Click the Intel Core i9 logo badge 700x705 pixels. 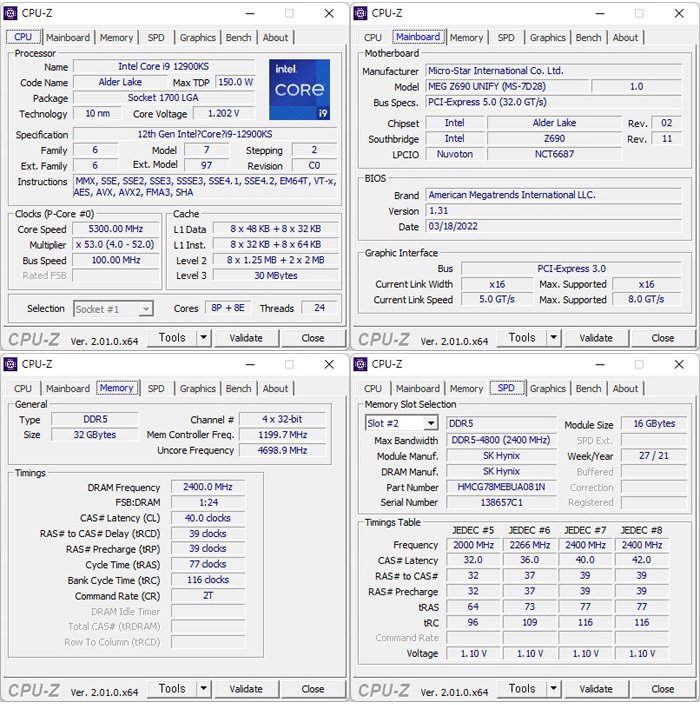[299, 89]
